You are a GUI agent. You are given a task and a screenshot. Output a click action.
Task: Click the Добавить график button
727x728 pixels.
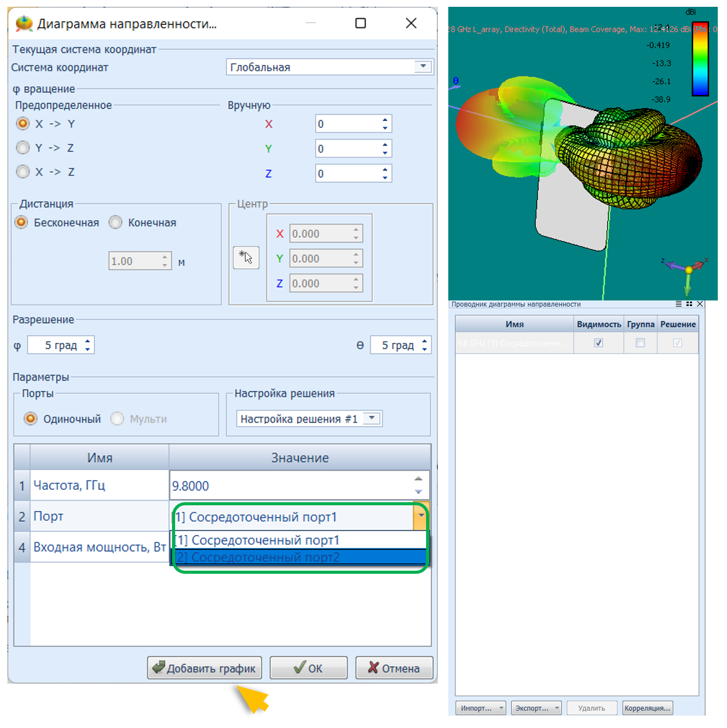pyautogui.click(x=205, y=668)
